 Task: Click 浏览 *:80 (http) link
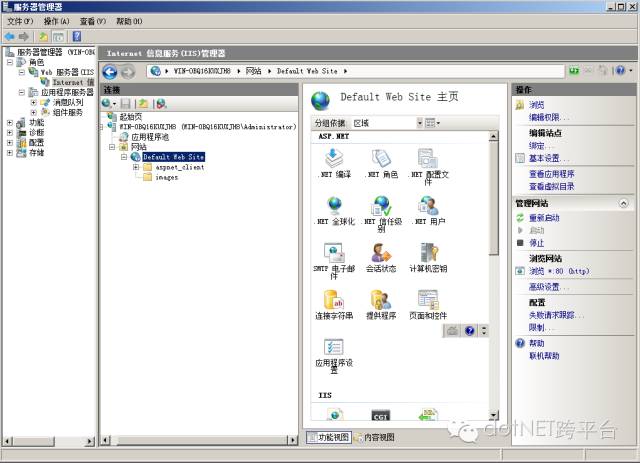coord(559,271)
